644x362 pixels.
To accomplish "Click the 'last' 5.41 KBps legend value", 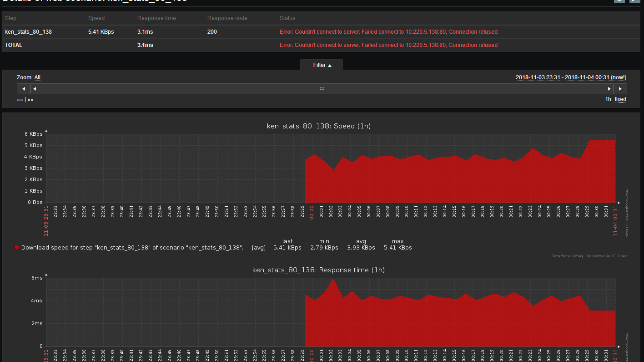I will click(287, 248).
